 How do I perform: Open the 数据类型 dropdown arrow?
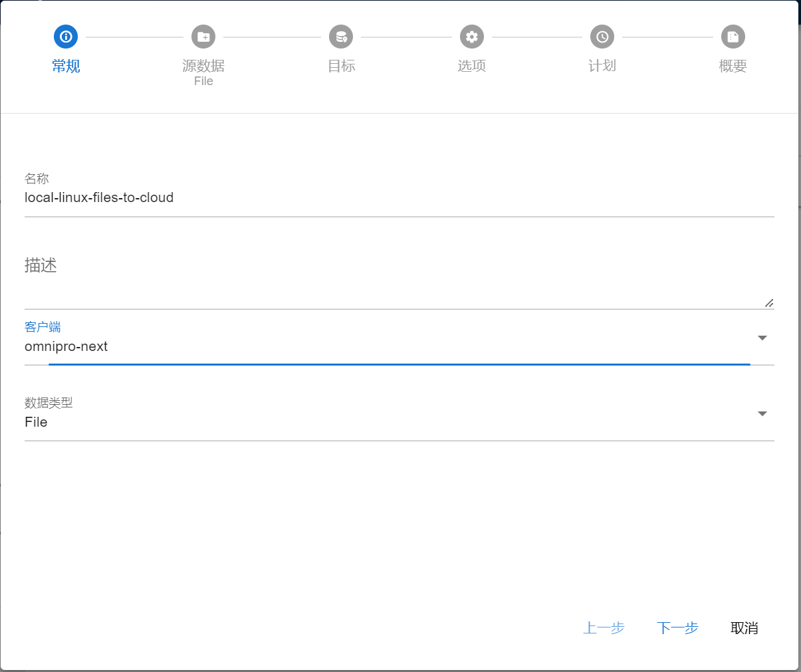[762, 414]
